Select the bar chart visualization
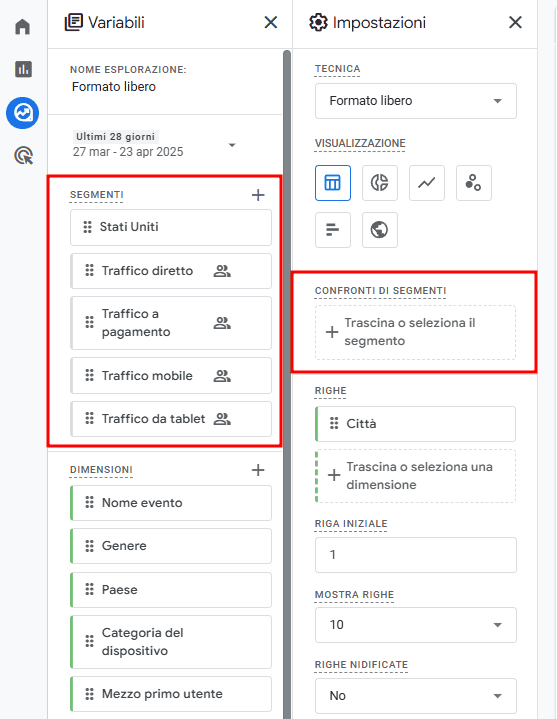 tap(333, 230)
